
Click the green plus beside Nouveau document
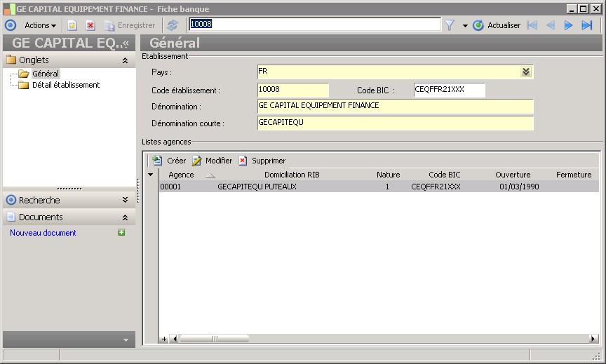[121, 233]
